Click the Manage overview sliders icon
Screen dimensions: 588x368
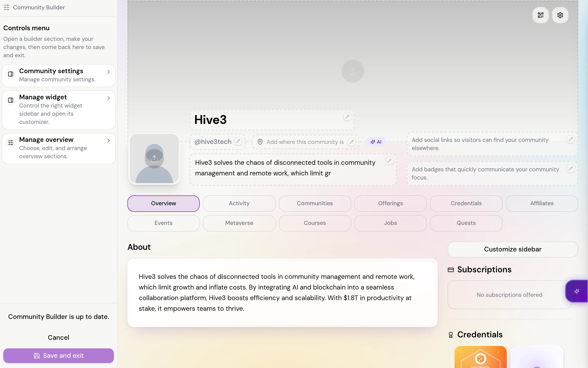click(x=11, y=143)
